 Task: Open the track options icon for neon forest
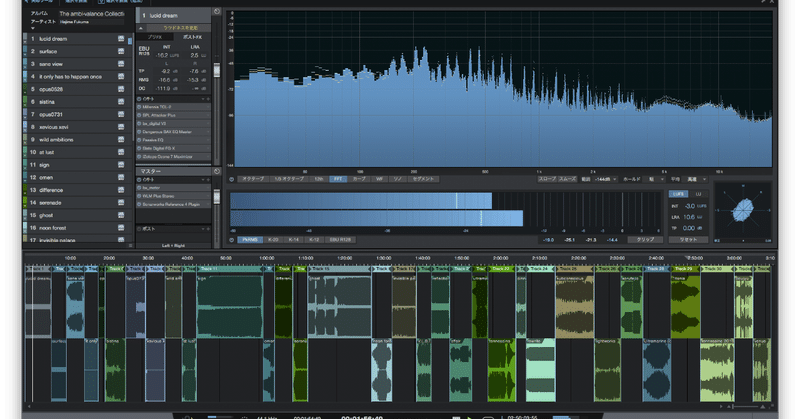[x=121, y=228]
